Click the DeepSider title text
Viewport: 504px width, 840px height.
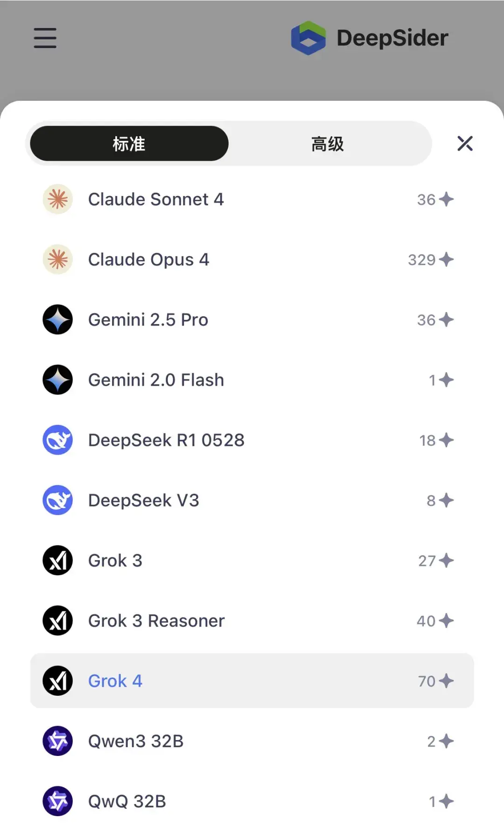[x=392, y=38]
